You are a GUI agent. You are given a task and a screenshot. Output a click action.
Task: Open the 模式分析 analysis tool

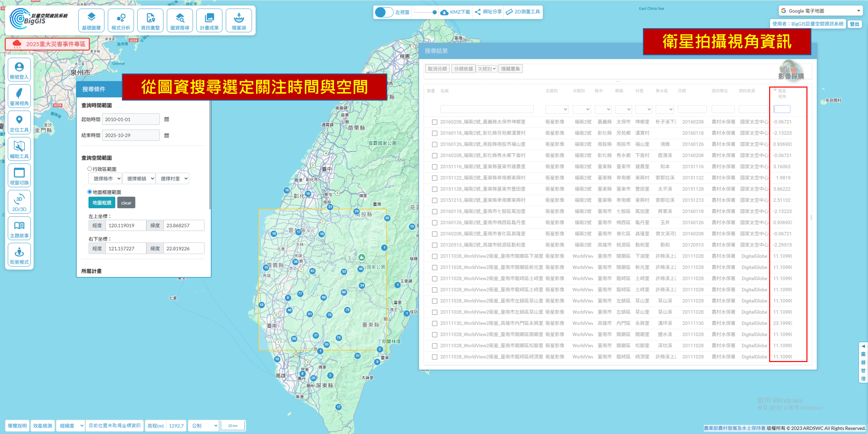[121, 21]
